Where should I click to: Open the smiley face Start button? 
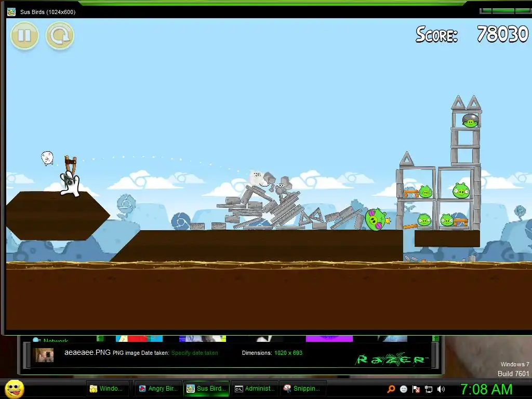coord(15,389)
